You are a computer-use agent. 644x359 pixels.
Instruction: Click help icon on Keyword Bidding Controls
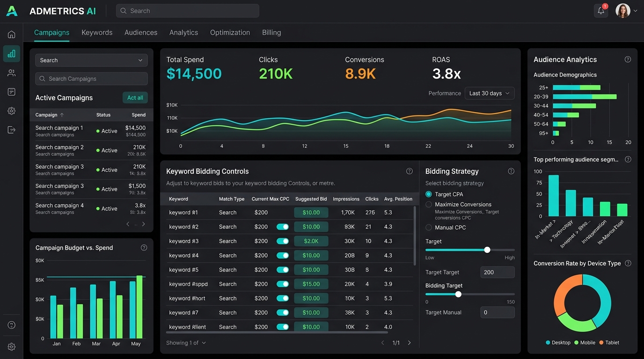coord(410,171)
